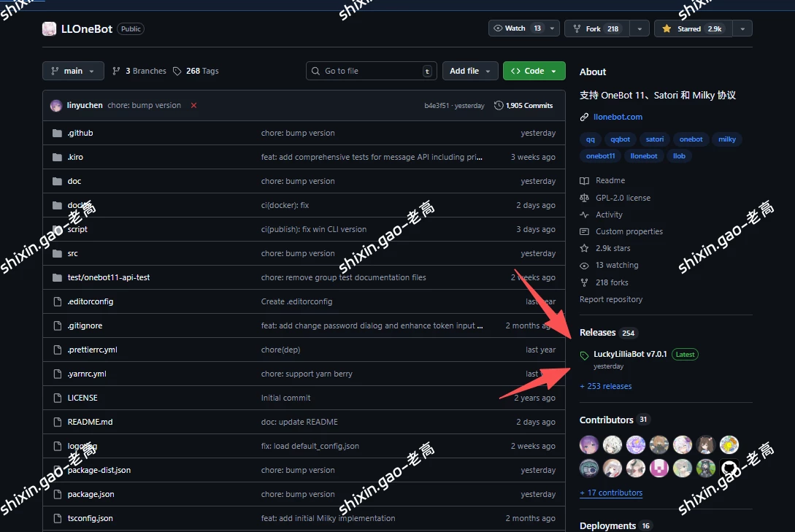Click the + 253 releases link
Viewport: 795px width, 532px height.
606,386
